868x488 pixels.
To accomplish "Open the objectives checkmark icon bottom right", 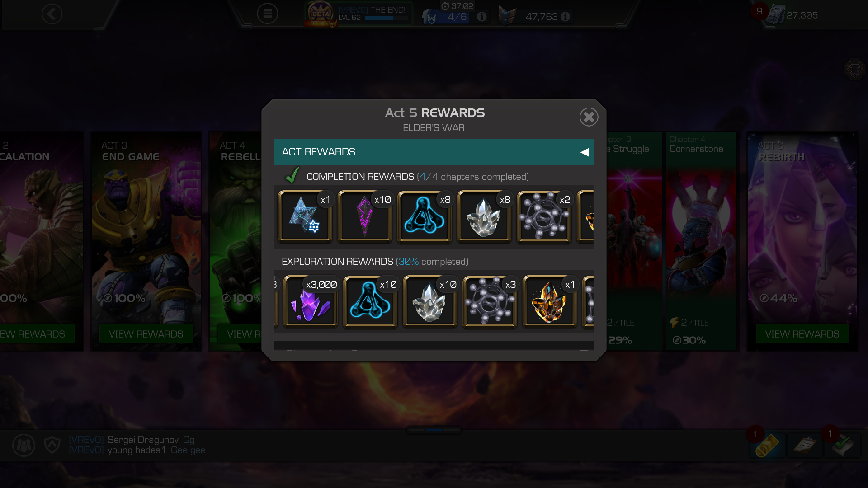I will pos(843,445).
